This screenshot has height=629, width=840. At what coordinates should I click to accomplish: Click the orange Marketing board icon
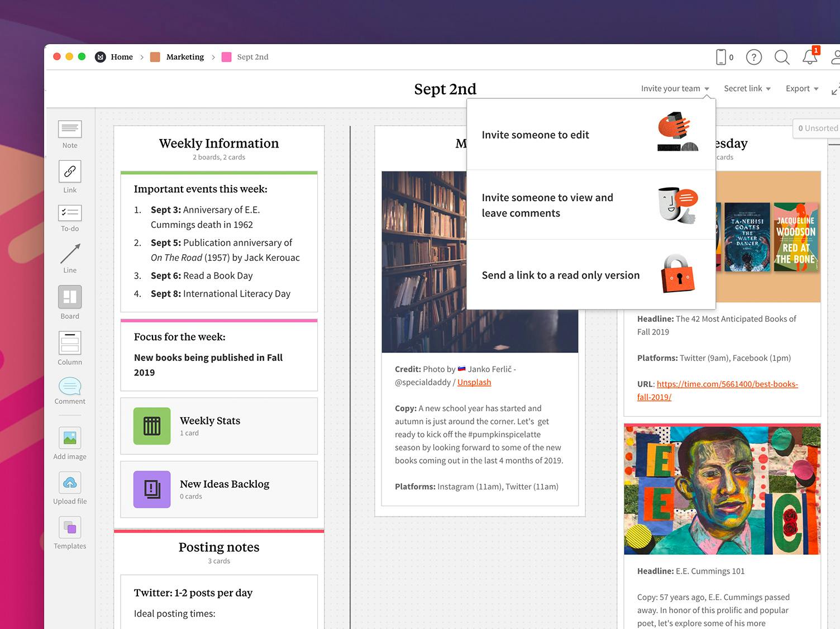coord(155,57)
